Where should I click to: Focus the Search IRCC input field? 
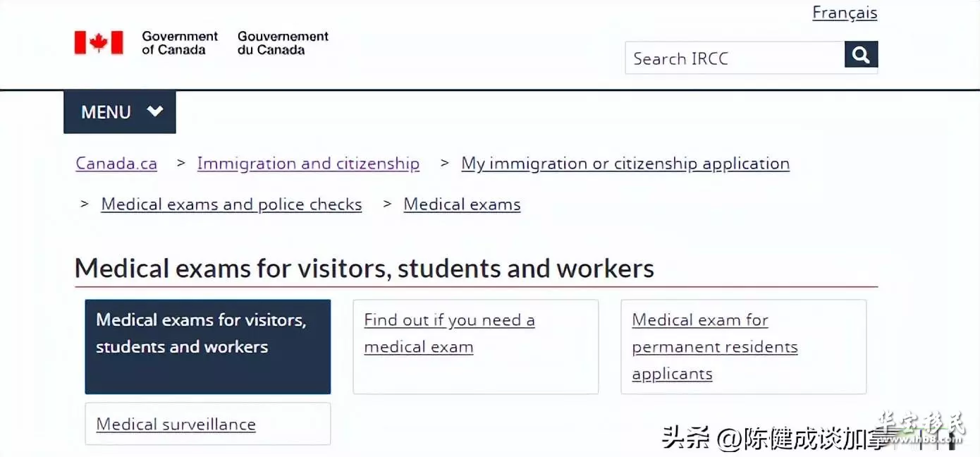(735, 58)
